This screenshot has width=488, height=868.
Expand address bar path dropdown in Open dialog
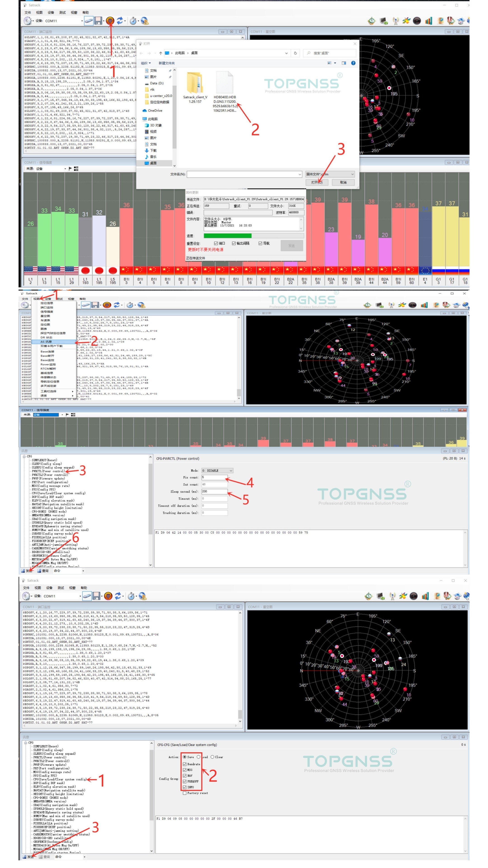(286, 53)
